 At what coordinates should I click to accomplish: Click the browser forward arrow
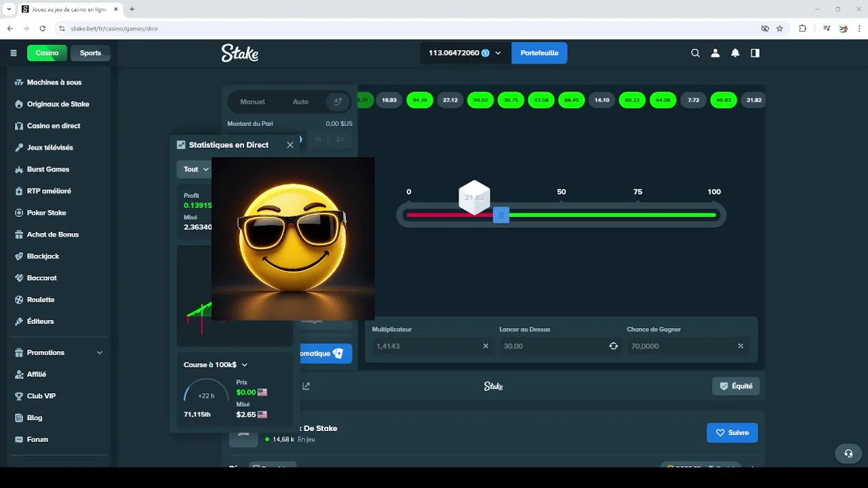(x=26, y=28)
